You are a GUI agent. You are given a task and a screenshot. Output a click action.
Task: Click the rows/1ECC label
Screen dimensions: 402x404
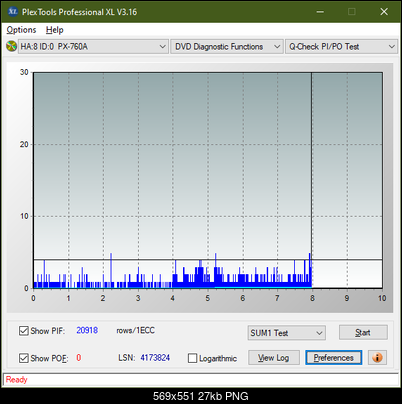click(135, 330)
